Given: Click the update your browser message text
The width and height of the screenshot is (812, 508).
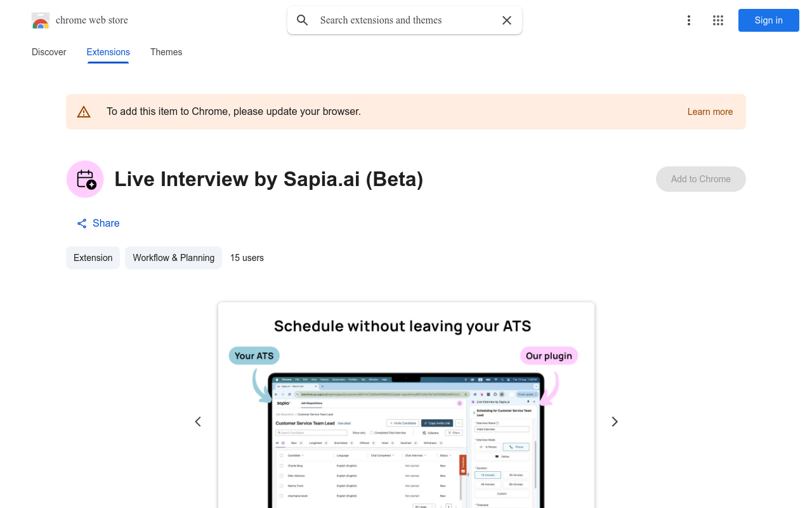Looking at the screenshot, I should pos(233,112).
